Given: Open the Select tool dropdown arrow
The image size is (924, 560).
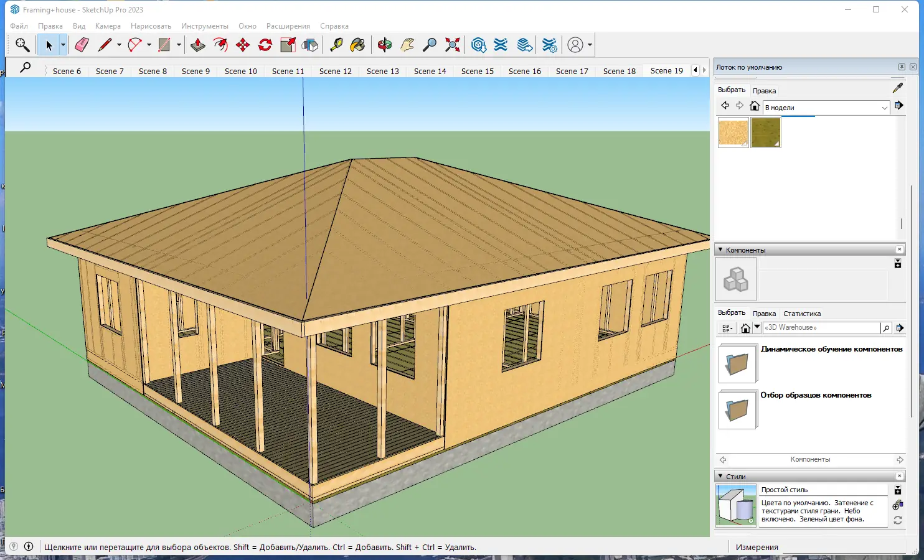Looking at the screenshot, I should (x=63, y=45).
